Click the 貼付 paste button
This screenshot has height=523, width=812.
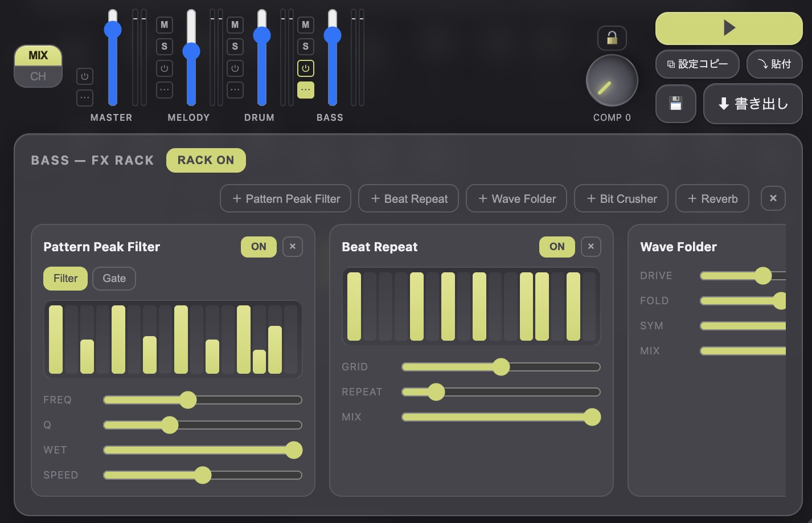[x=774, y=64]
